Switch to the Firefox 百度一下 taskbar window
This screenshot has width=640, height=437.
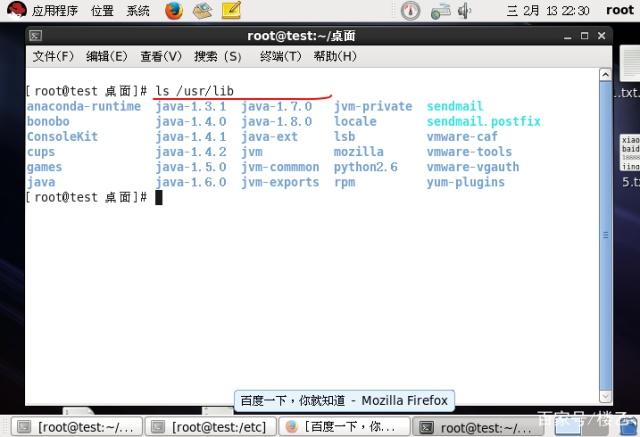pyautogui.click(x=344, y=427)
